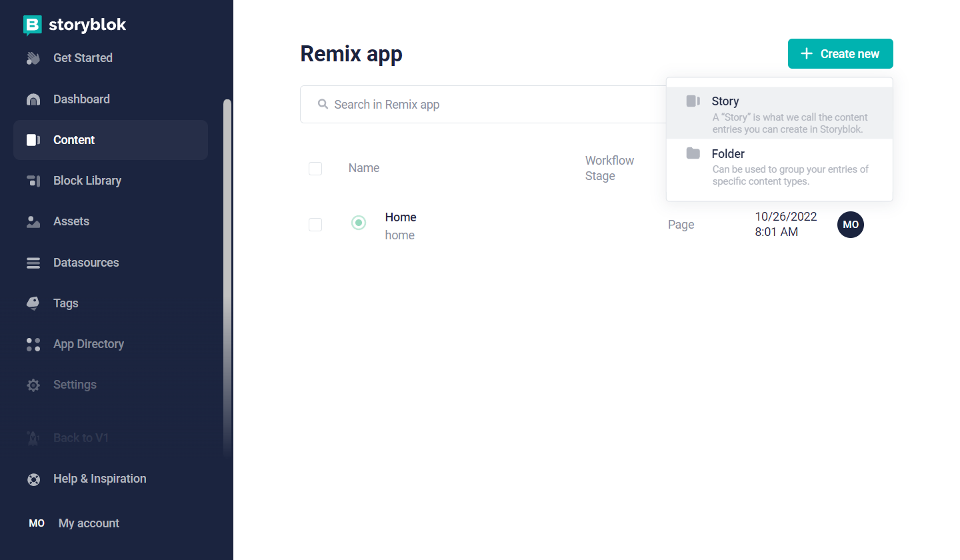Click the Remix app heading
Image resolution: width=960 pixels, height=560 pixels.
pos(351,54)
